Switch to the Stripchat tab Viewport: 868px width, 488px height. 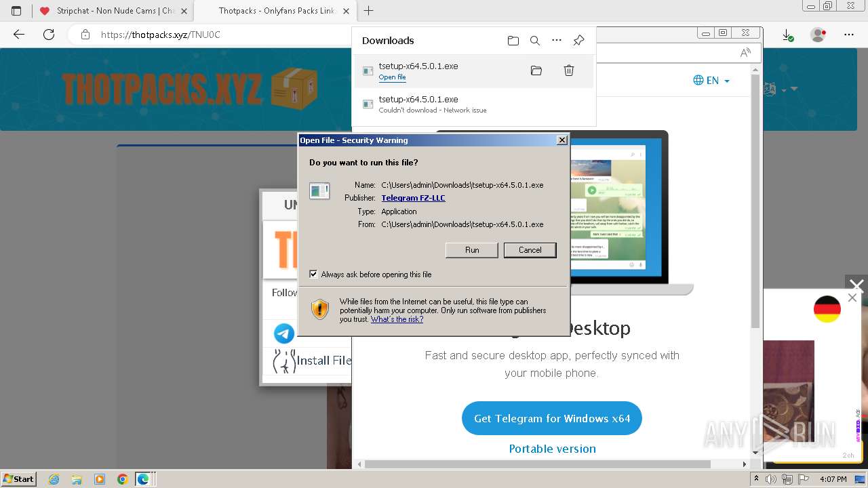[x=114, y=11]
